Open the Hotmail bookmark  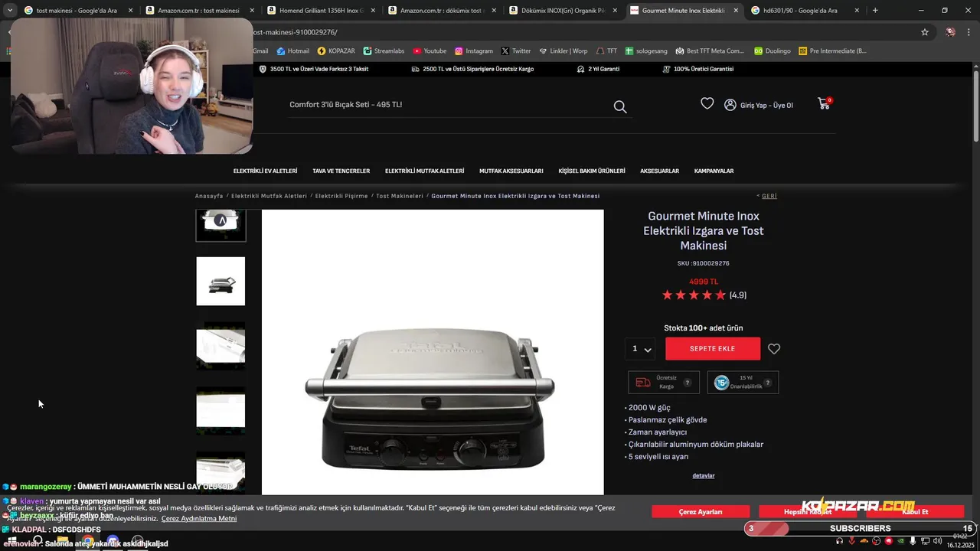(293, 51)
